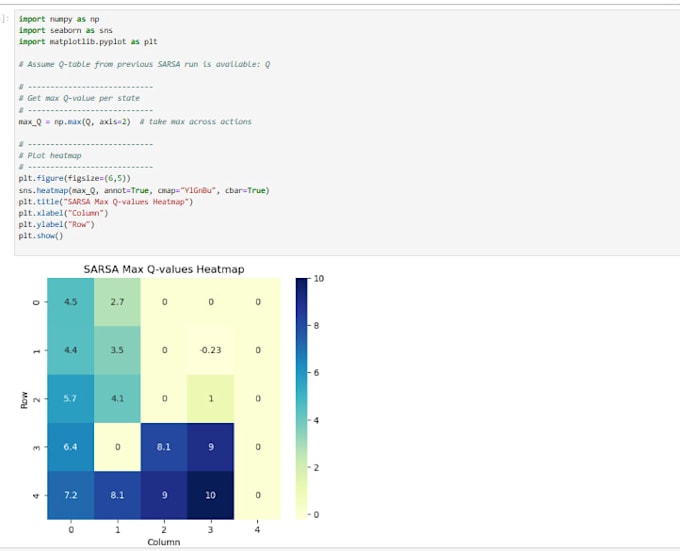
Task: Click the cell execution prompt bracket beside the code
Action: click(x=5, y=19)
